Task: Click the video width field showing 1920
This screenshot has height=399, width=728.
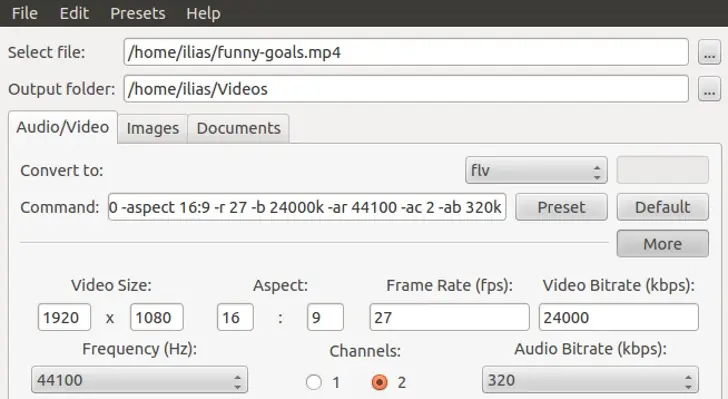Action: point(64,317)
